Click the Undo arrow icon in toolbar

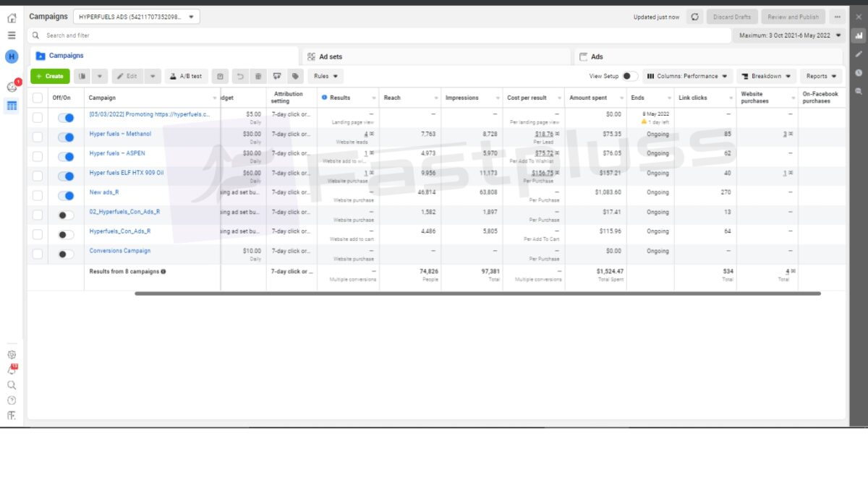239,76
